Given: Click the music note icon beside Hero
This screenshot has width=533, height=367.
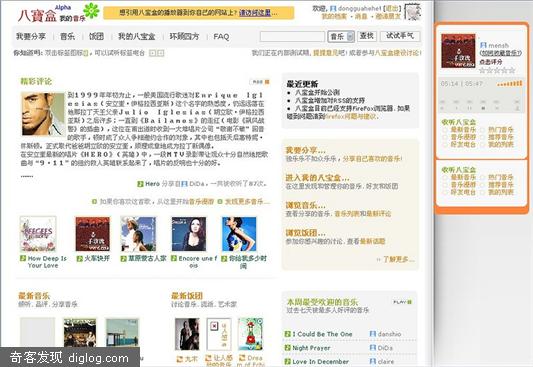Looking at the screenshot, I should click(140, 184).
